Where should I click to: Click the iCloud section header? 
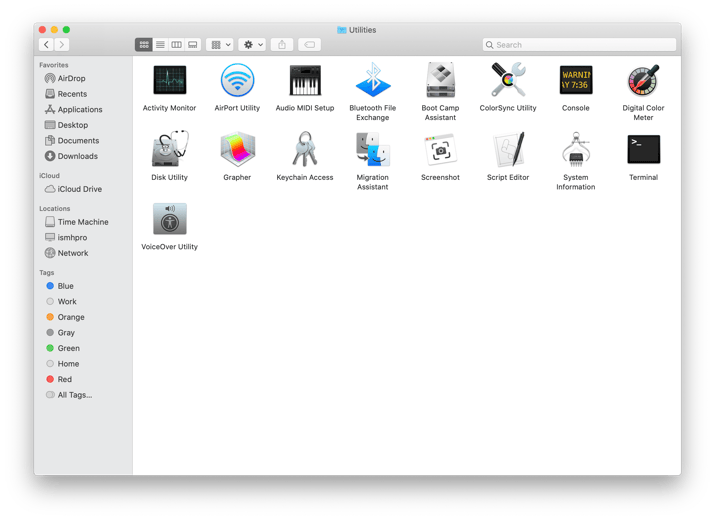click(x=49, y=175)
